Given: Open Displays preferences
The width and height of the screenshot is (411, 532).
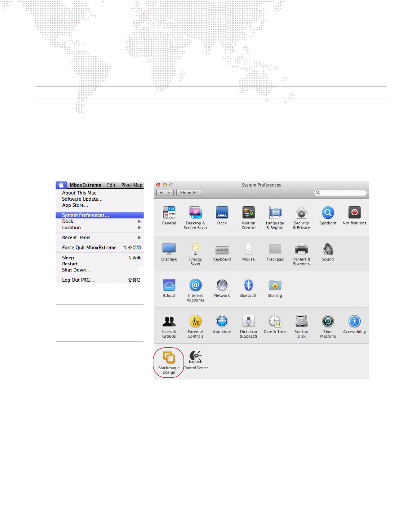Looking at the screenshot, I should tap(169, 252).
